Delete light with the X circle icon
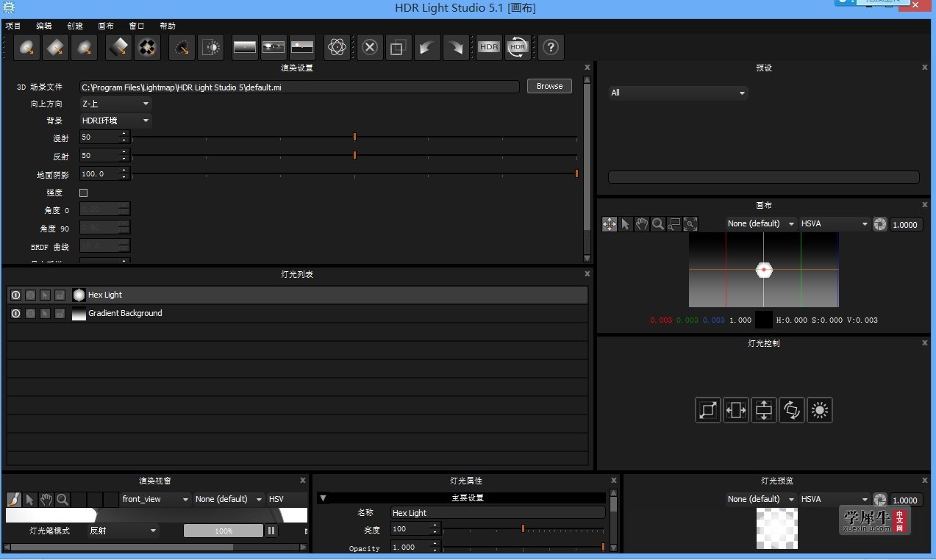The height and width of the screenshot is (560, 936). click(370, 47)
